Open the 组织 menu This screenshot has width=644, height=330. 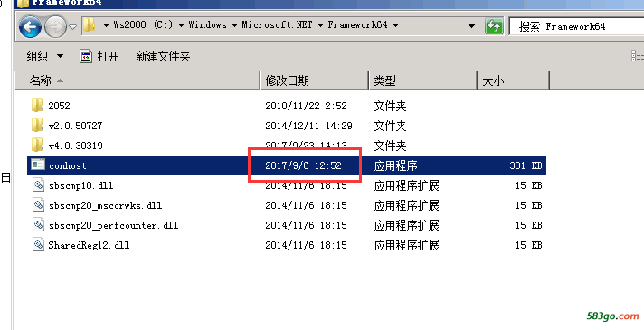44,56
